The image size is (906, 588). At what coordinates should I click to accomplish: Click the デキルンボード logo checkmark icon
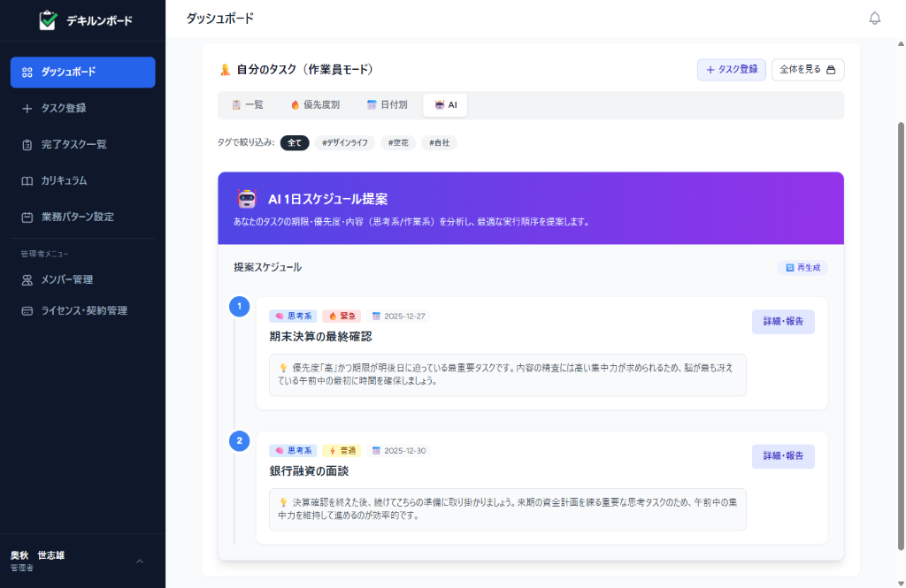48,19
